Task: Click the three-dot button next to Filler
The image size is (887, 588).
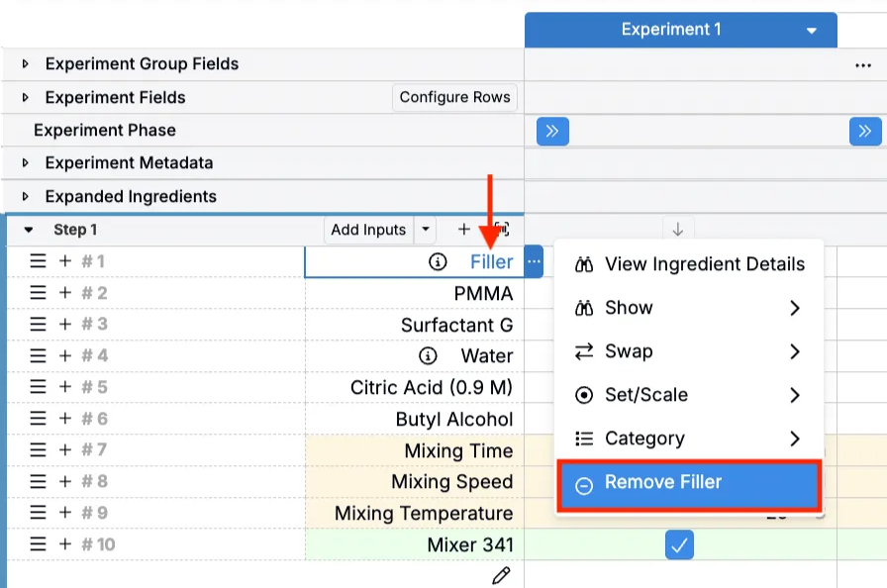Action: coord(535,262)
